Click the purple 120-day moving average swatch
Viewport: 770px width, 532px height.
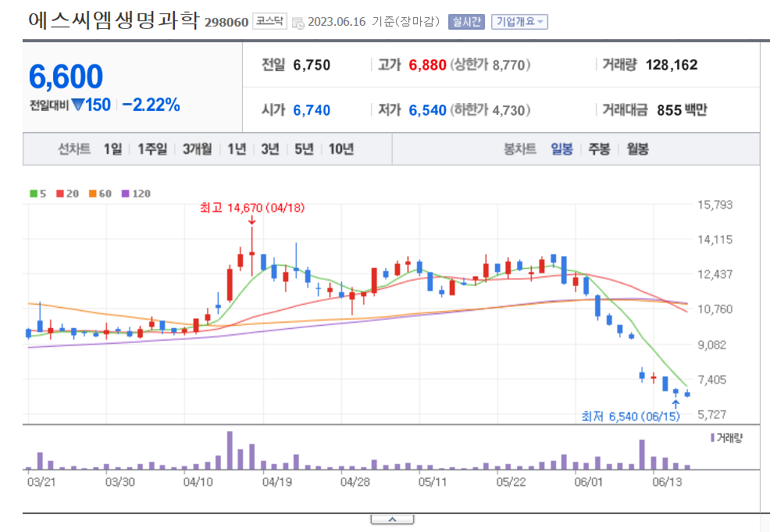pos(126,194)
